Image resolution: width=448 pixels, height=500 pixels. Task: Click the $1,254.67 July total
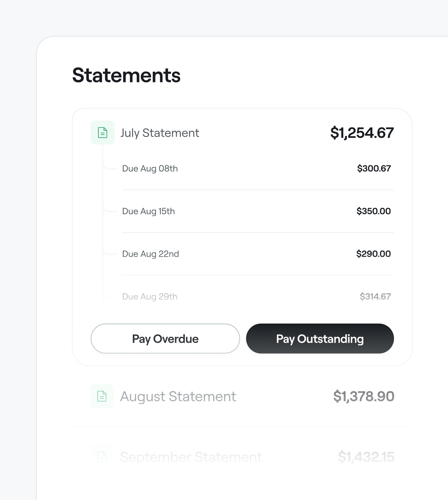tap(362, 133)
